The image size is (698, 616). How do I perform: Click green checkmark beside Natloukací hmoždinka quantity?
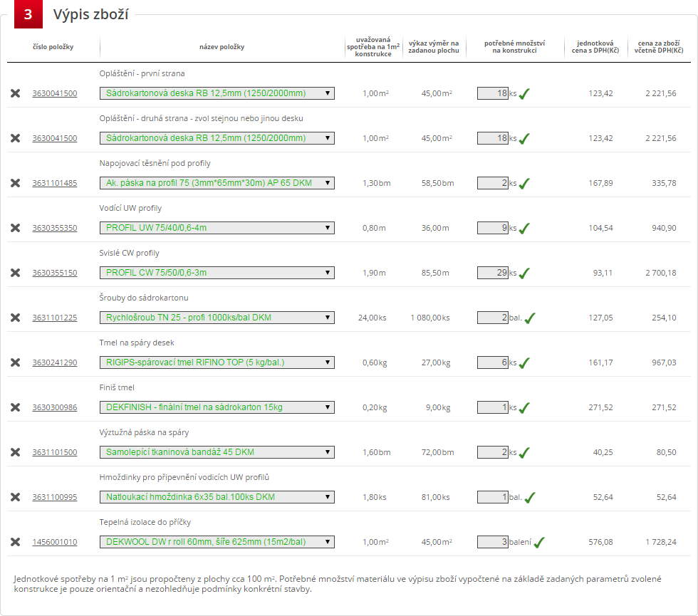click(x=530, y=497)
